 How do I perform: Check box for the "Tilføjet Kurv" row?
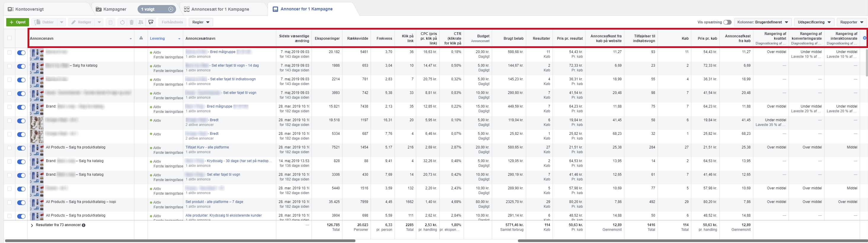click(x=9, y=148)
